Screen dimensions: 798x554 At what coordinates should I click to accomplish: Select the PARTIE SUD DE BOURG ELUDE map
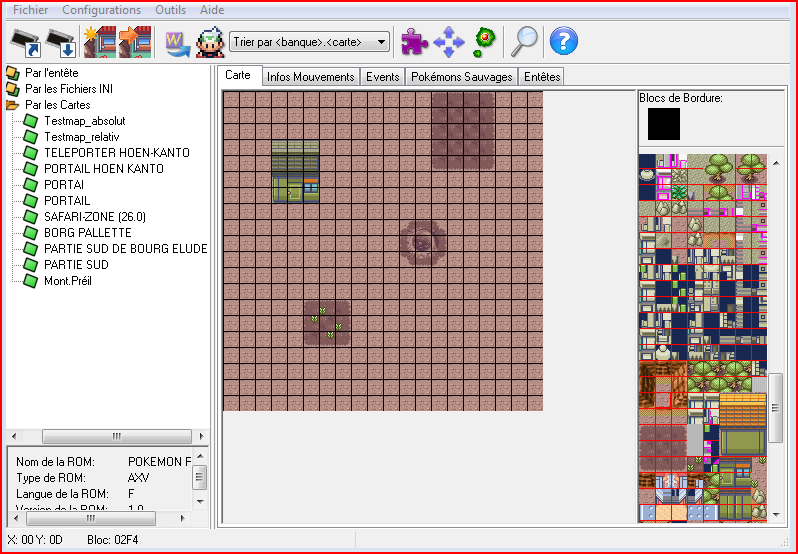tap(125, 249)
